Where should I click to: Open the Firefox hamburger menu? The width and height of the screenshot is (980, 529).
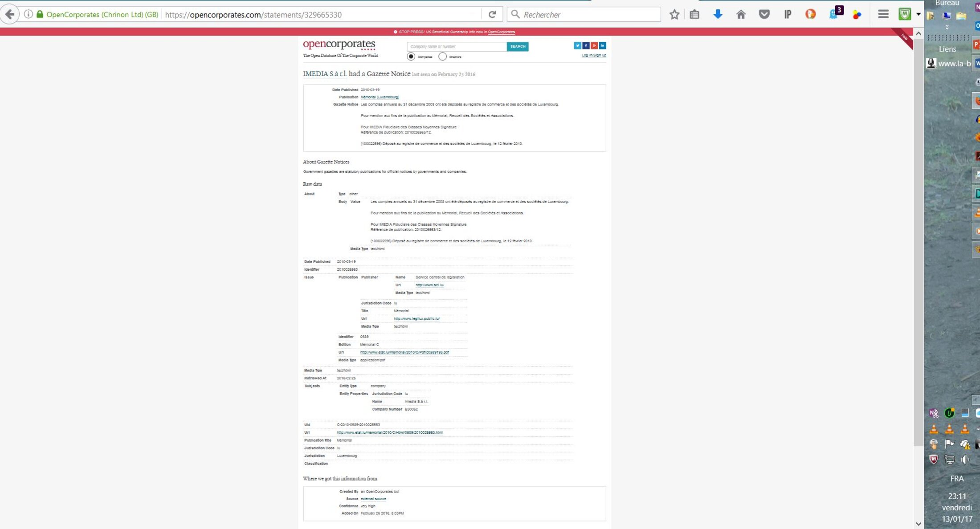pos(883,15)
